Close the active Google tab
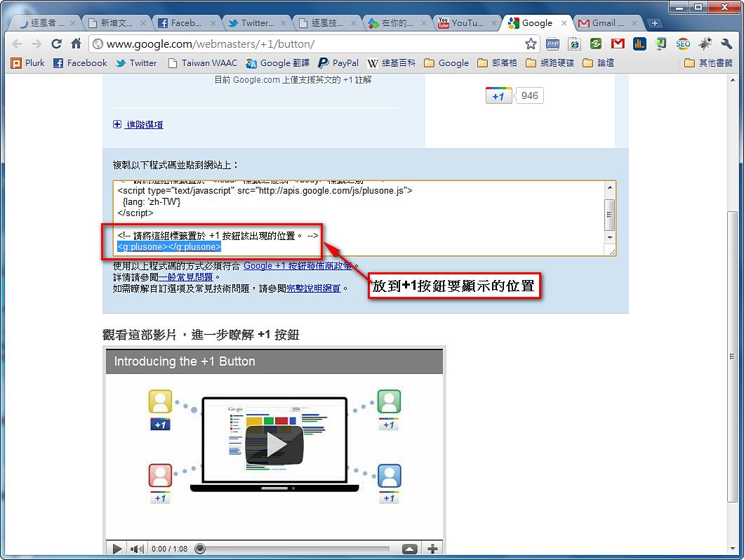 point(564,22)
